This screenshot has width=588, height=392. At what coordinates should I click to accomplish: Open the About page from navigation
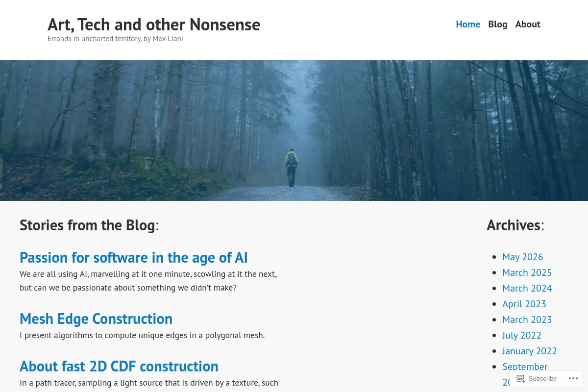coord(528,24)
